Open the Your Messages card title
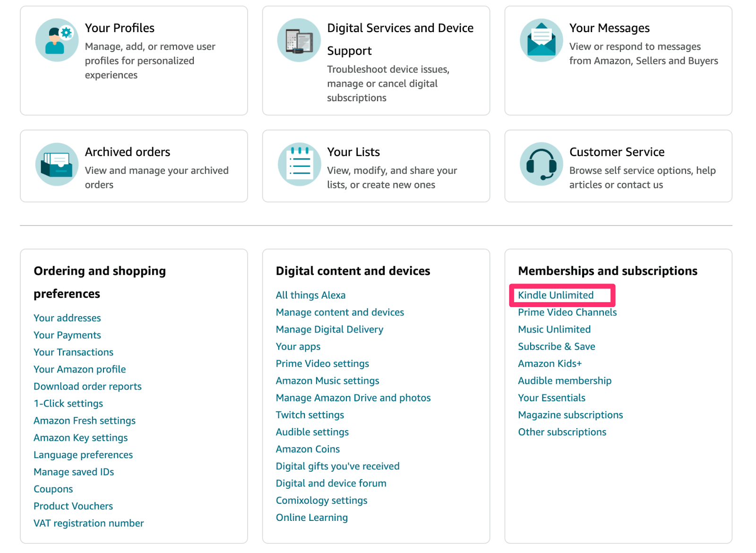The height and width of the screenshot is (553, 756). tap(610, 28)
